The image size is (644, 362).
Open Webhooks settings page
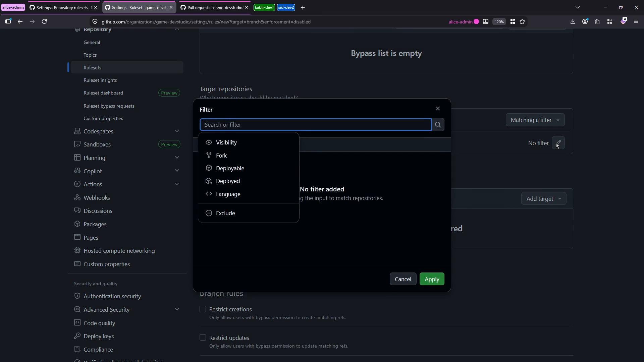97,198
